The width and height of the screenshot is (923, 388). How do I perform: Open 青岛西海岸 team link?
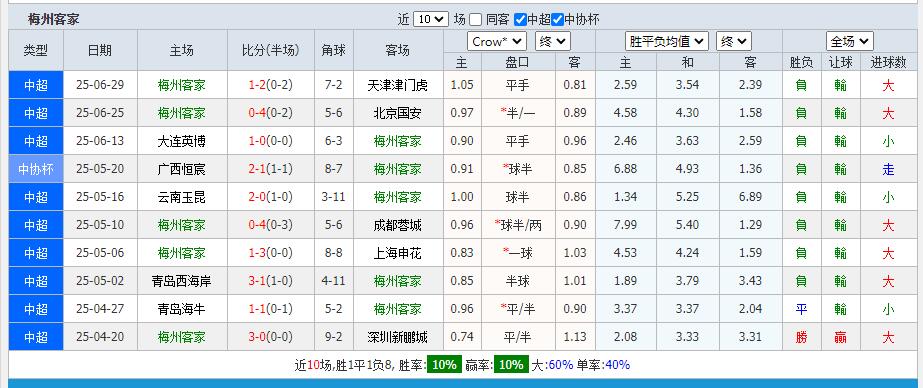(182, 281)
